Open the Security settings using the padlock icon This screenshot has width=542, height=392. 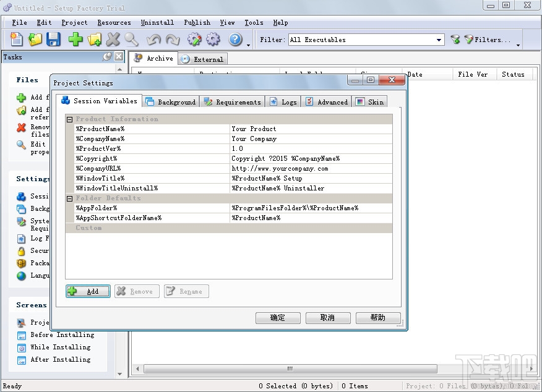pos(22,252)
